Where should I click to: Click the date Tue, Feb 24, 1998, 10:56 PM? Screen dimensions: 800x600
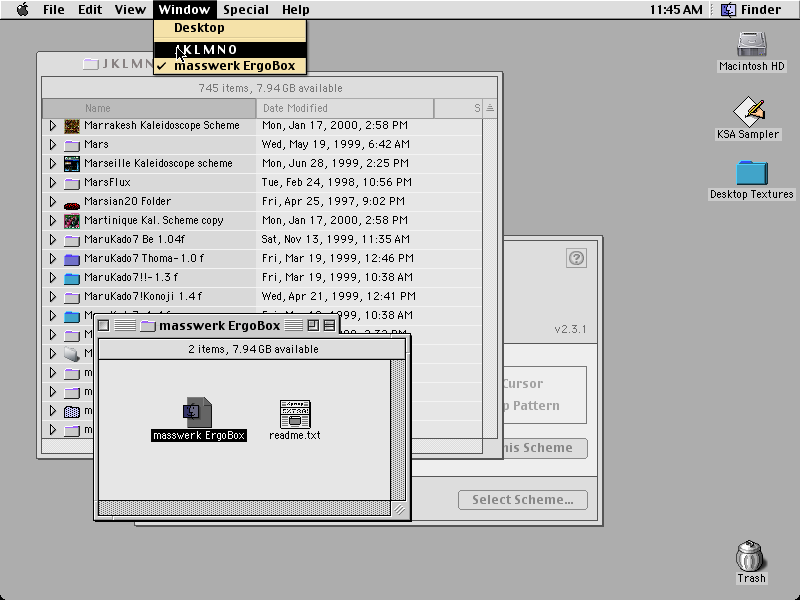coord(337,182)
